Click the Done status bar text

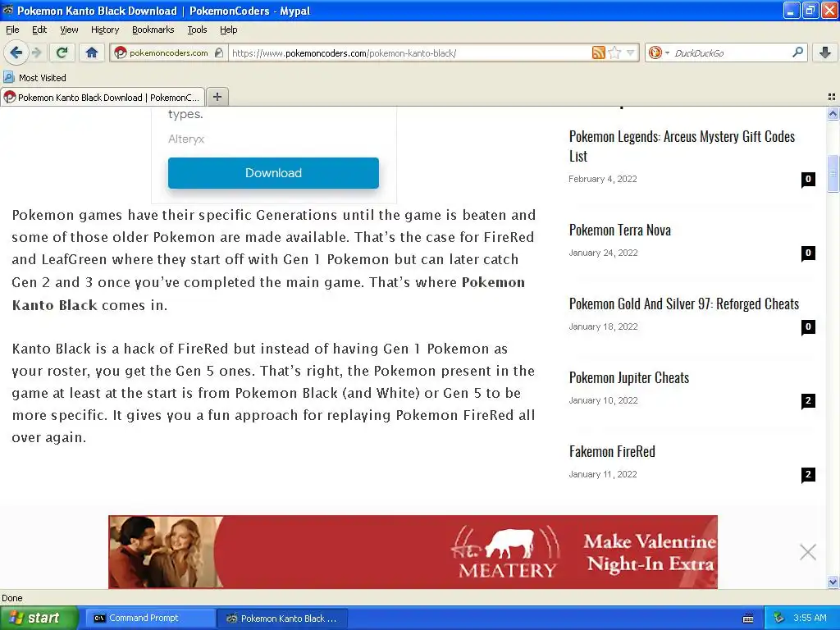[11, 598]
